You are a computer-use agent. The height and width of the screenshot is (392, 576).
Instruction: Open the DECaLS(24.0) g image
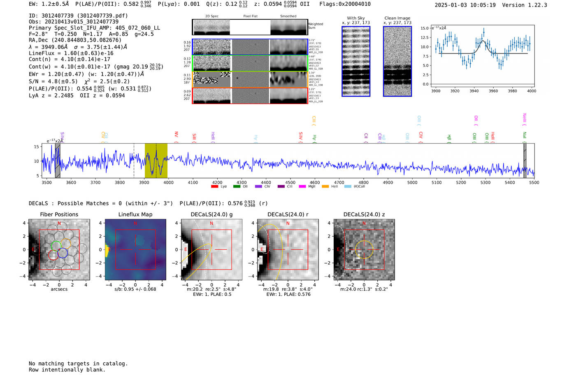click(x=211, y=250)
